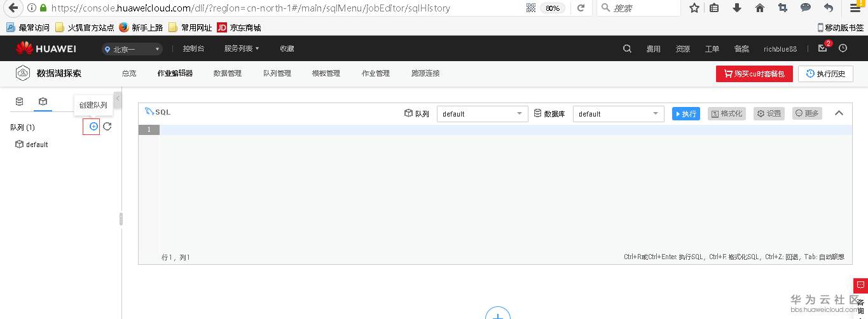Screen dimensions: 868x319
Task: Click the HUAWEI logo
Action: point(46,48)
